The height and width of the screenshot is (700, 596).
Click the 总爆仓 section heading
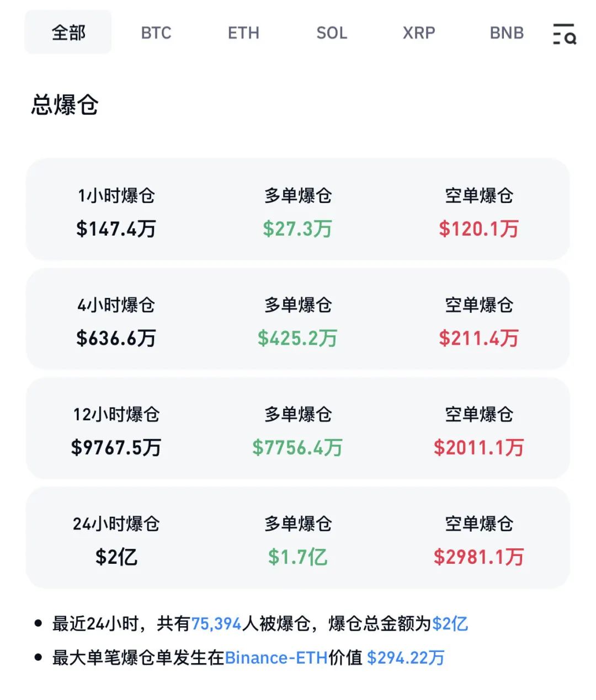pyautogui.click(x=65, y=105)
